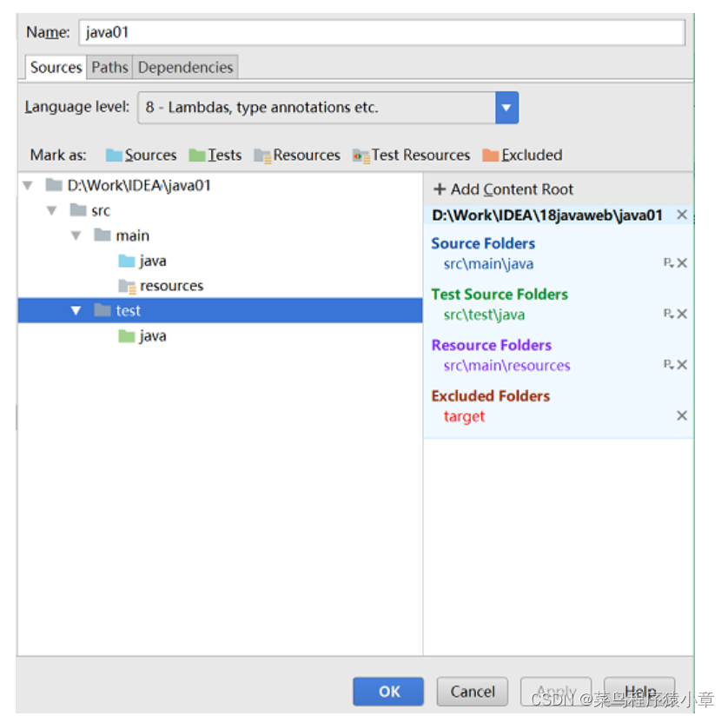The image size is (728, 716).
Task: Mark folder as Sources
Action: tap(141, 155)
